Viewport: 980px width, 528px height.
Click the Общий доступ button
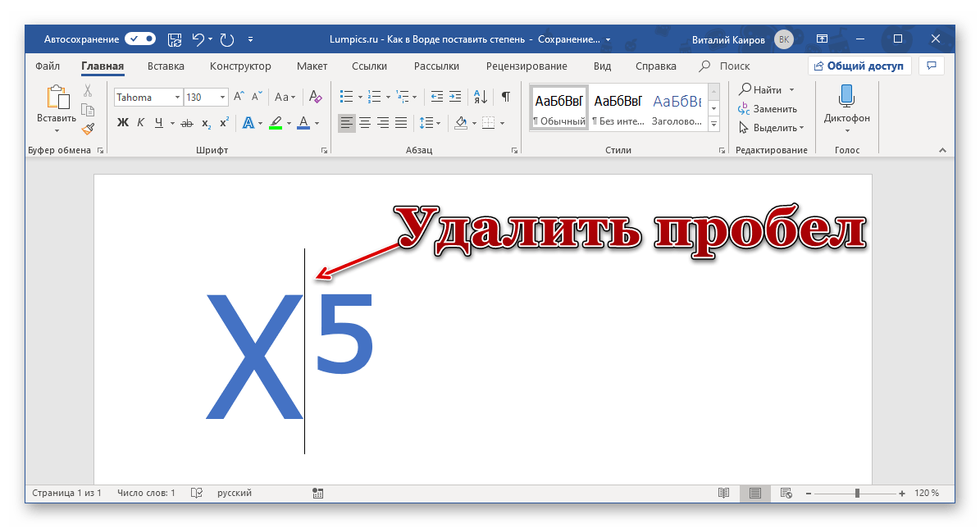coord(859,66)
